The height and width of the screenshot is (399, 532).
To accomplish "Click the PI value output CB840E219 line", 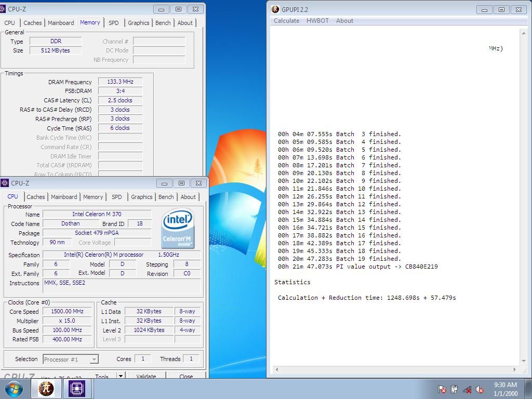I will pos(358,267).
